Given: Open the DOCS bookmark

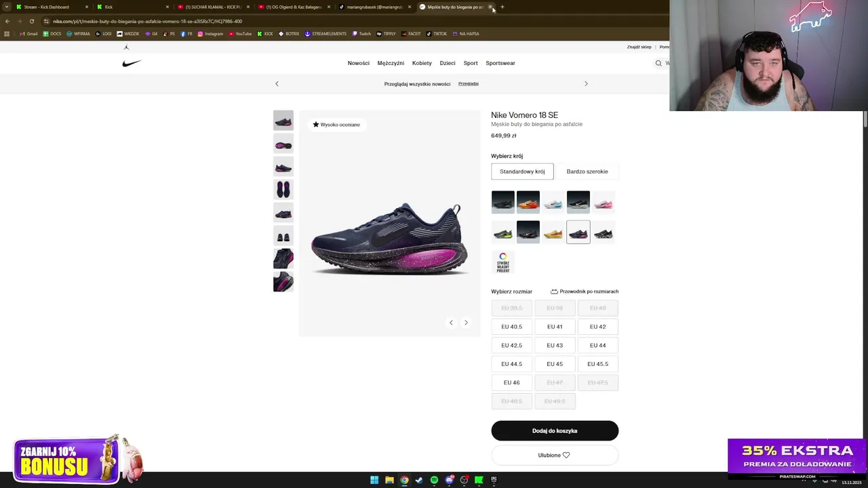Looking at the screenshot, I should click(52, 34).
